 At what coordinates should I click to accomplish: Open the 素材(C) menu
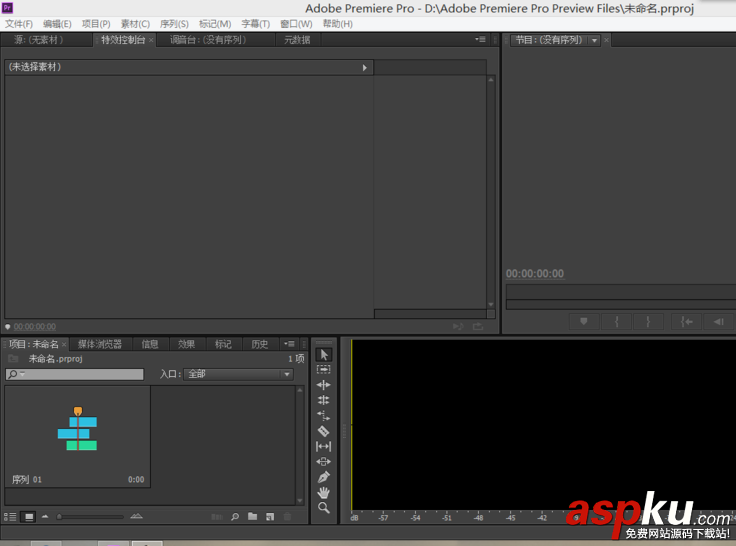(x=135, y=24)
